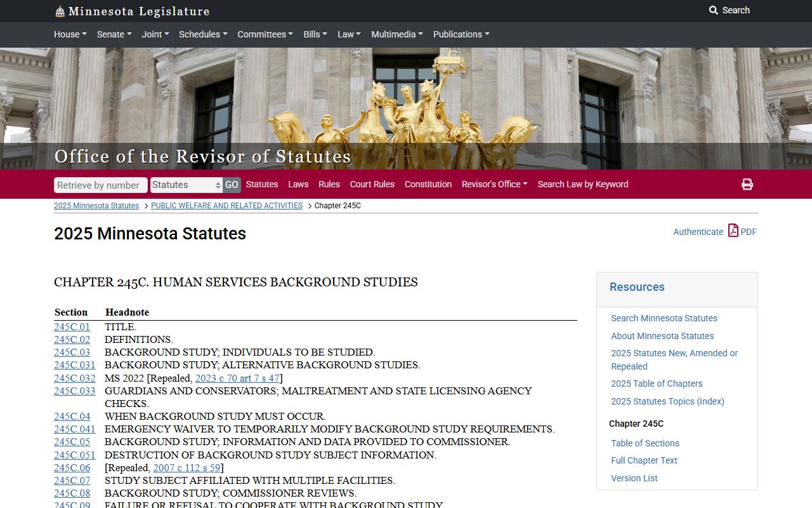Open Laws in maroon bar
Screen dimensions: 812x508
298,184
